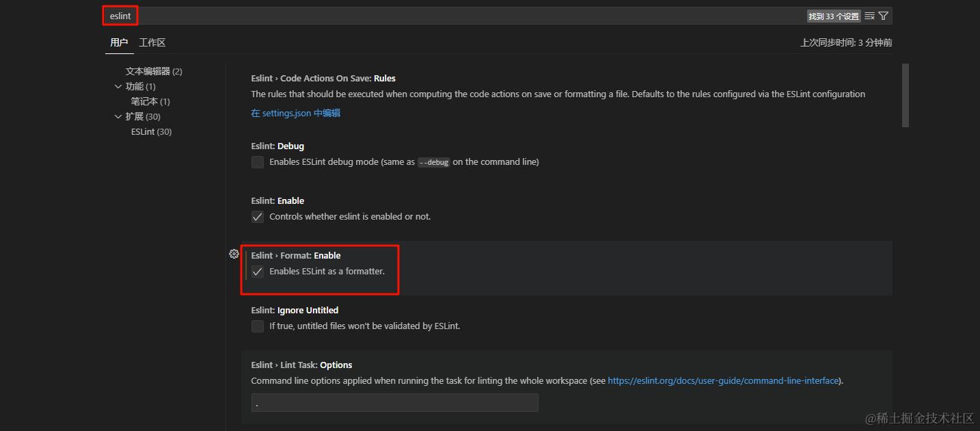Switch to the 工作区 tab

[152, 42]
